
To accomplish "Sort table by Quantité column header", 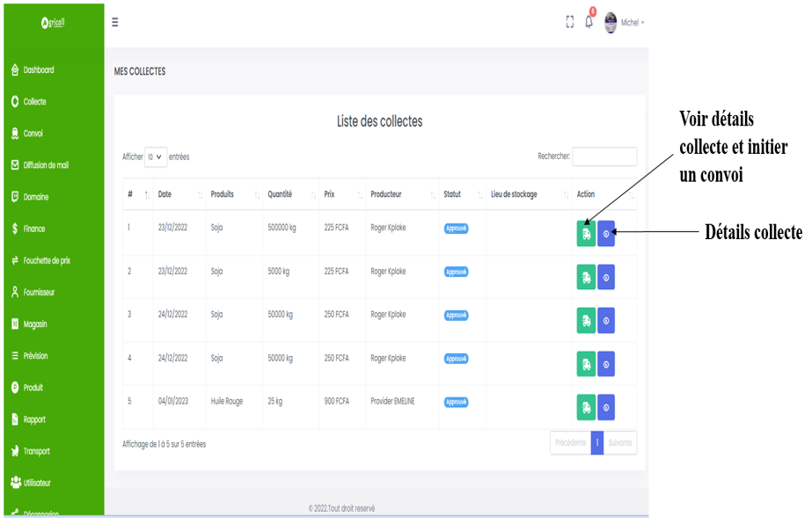I will [280, 194].
